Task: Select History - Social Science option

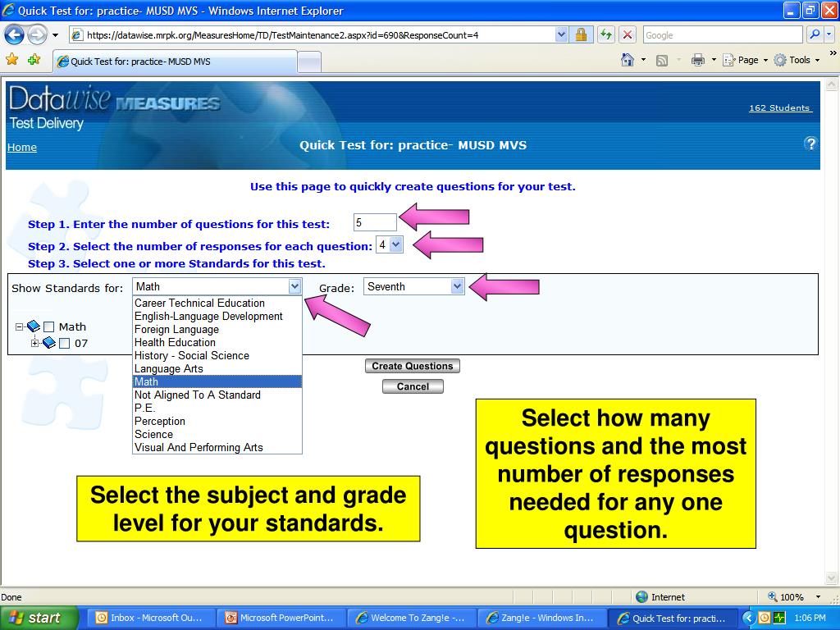Action: click(217, 356)
